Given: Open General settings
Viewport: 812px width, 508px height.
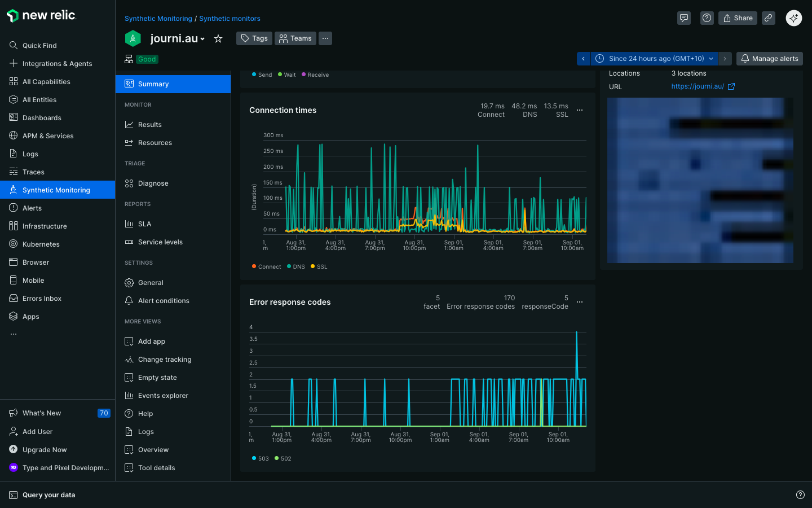Looking at the screenshot, I should click(x=173, y=283).
